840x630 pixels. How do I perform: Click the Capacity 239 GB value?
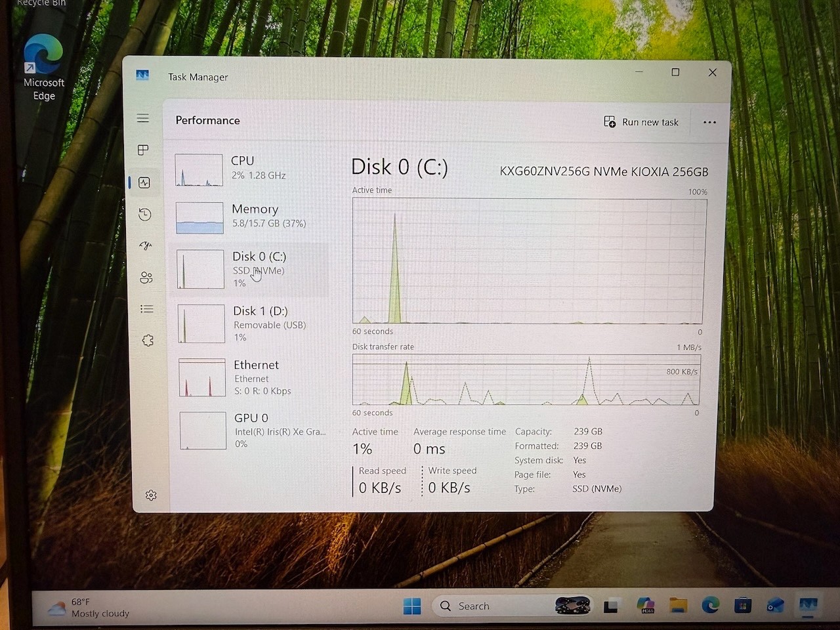coord(587,431)
